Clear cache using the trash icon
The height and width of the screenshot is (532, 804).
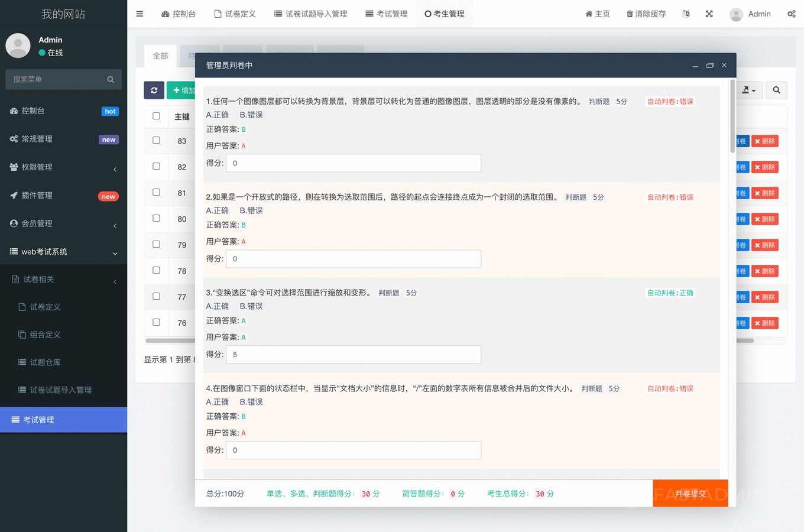click(x=646, y=14)
